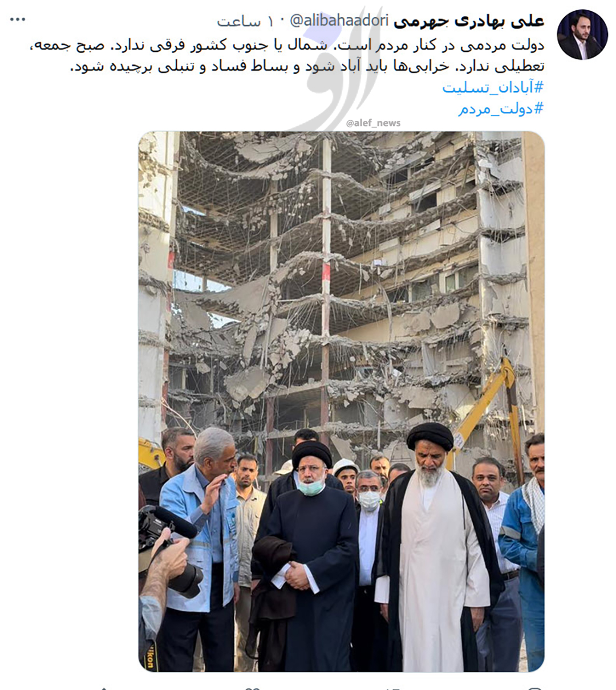The image size is (616, 690).
Task: Click the @alibahaadori handle
Action: tap(339, 21)
